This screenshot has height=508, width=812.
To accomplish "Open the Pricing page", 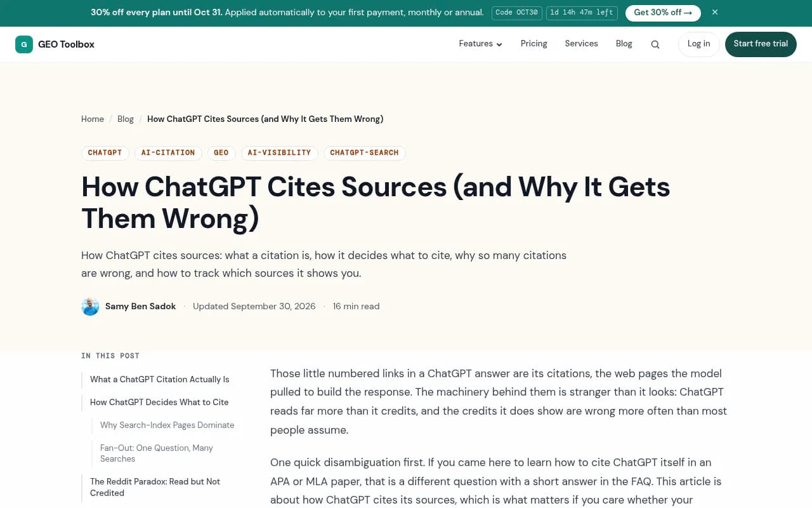I will point(534,44).
